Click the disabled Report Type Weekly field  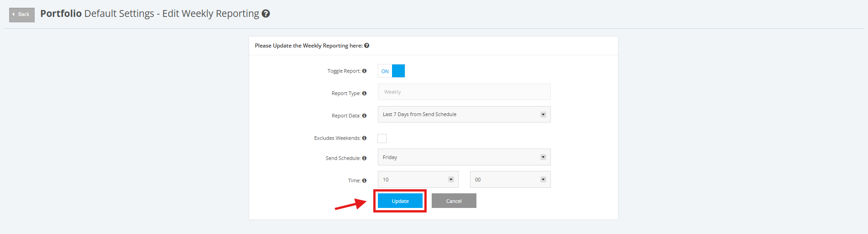click(x=464, y=92)
